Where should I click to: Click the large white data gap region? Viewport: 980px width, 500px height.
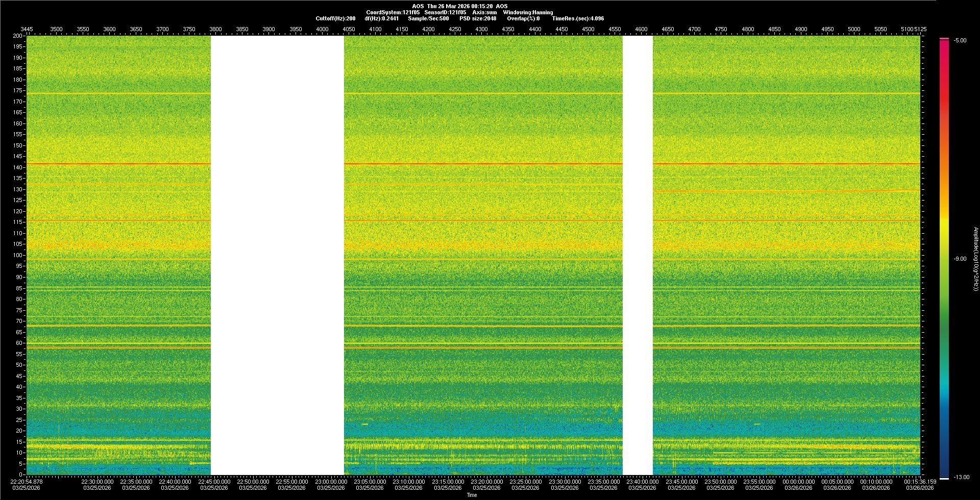(277, 255)
